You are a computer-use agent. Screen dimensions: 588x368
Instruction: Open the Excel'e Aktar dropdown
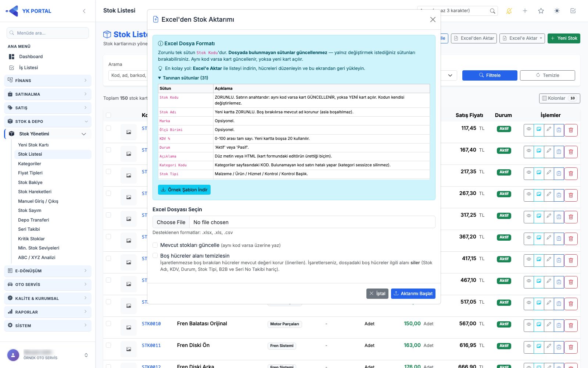[x=522, y=38]
